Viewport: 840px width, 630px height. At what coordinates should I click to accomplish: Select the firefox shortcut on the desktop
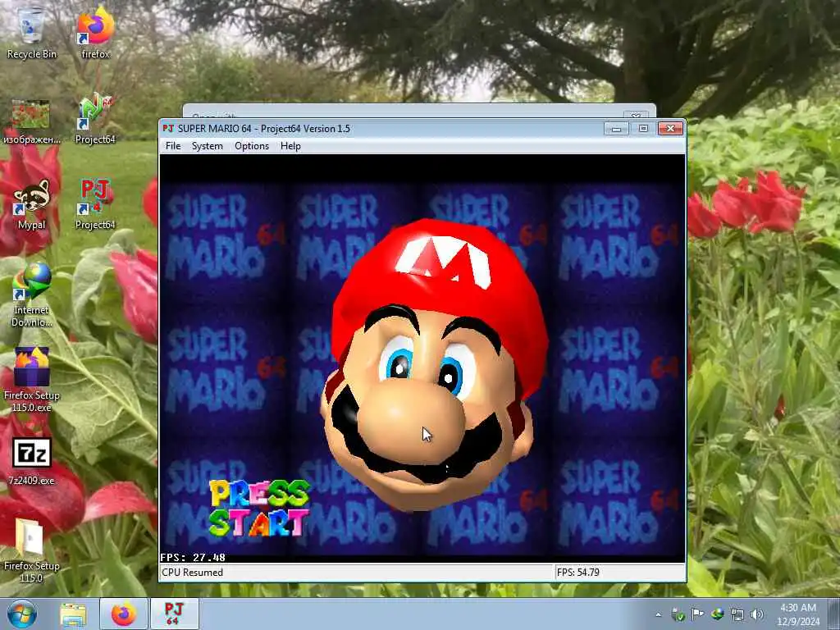tap(95, 32)
